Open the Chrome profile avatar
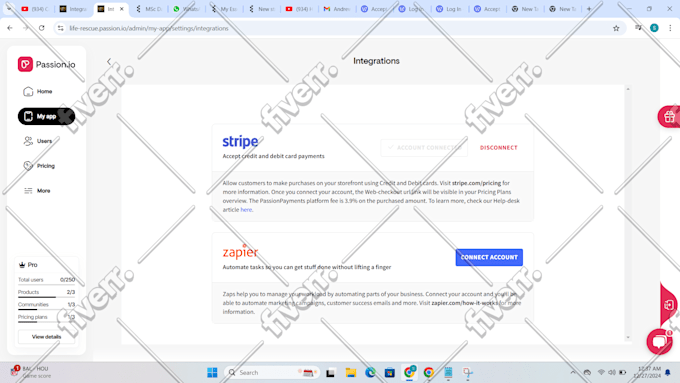 click(654, 28)
